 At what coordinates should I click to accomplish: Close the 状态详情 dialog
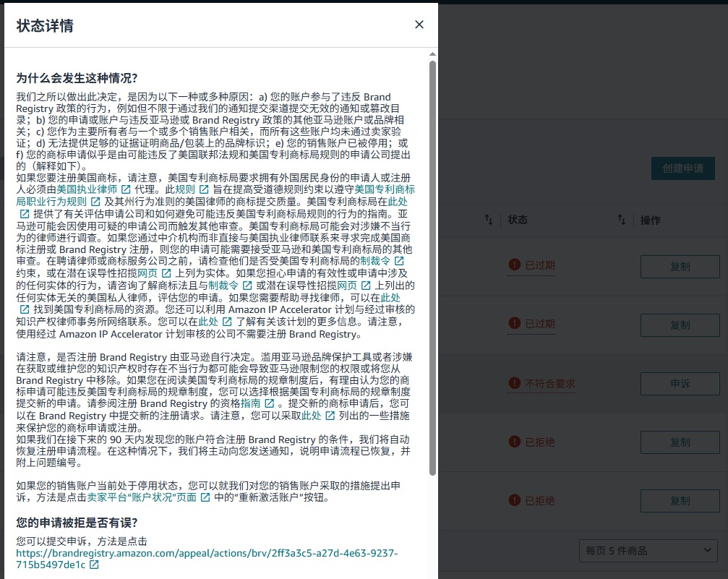tap(419, 25)
